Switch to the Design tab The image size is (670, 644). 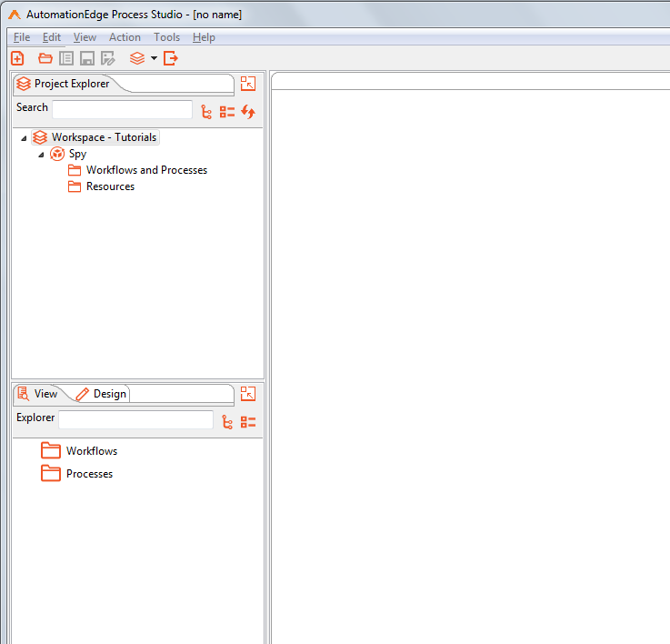click(109, 394)
